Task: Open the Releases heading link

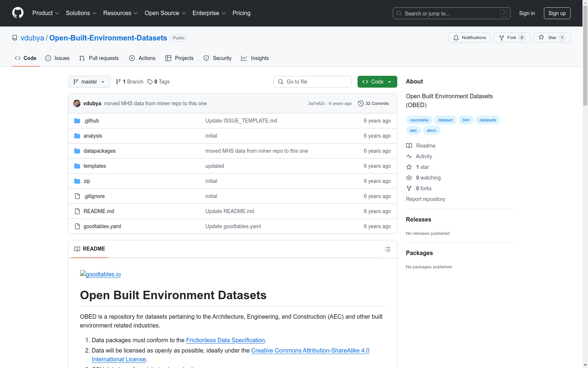Action: click(x=419, y=219)
